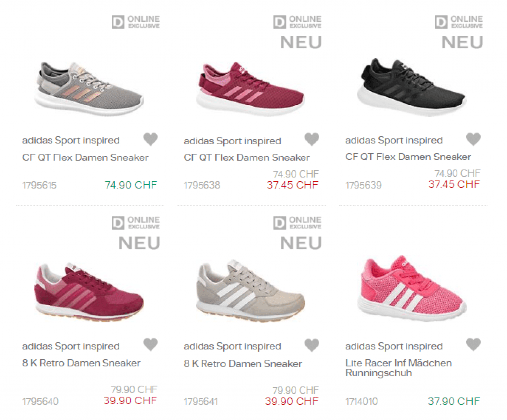Click heart icon on beige 8 K Retro sneaker
The height and width of the screenshot is (420, 507).
pos(312,344)
